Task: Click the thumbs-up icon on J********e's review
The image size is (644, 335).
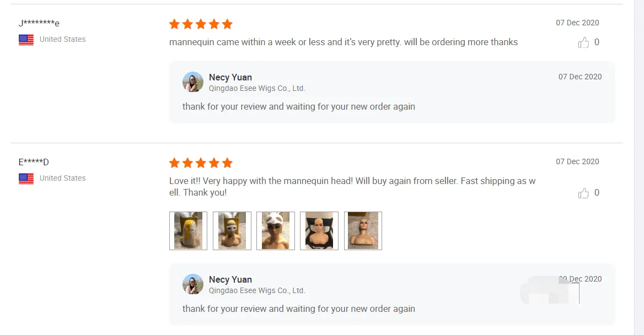Action: (583, 42)
